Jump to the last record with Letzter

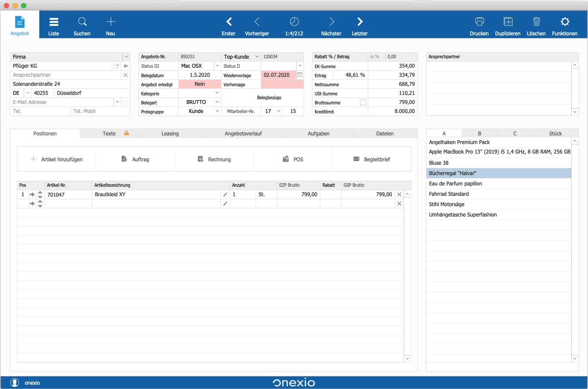click(x=360, y=25)
